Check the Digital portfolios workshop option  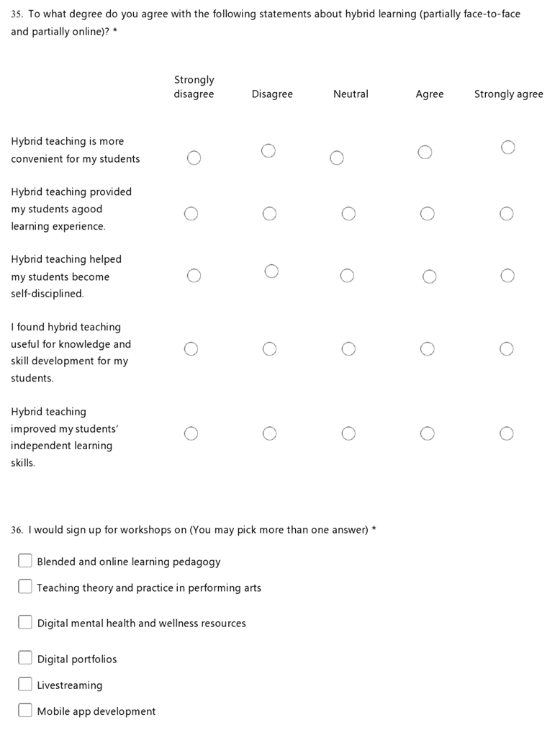[x=25, y=658]
